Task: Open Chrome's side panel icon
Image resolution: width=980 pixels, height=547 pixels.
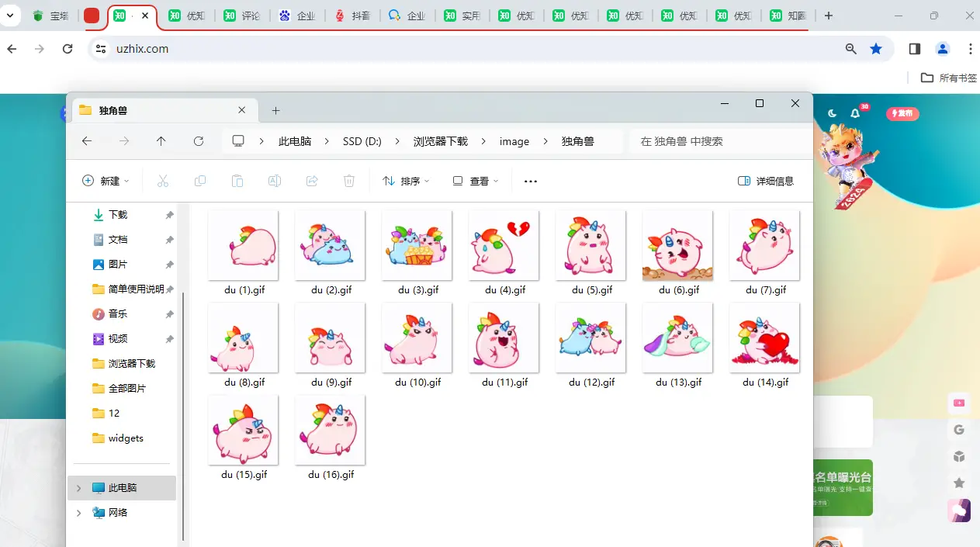Action: 914,48
